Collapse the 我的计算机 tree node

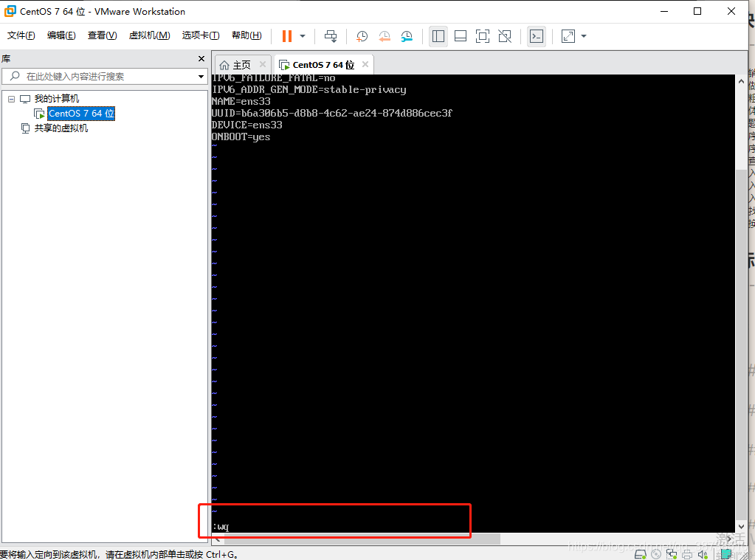[x=11, y=98]
